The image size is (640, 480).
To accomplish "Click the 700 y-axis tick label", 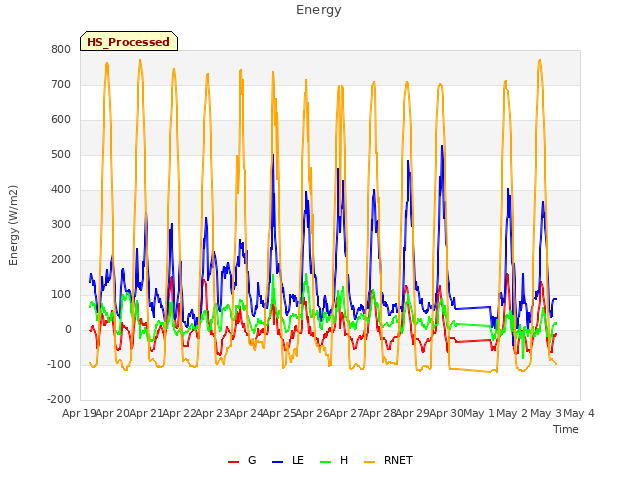I will (x=61, y=84).
